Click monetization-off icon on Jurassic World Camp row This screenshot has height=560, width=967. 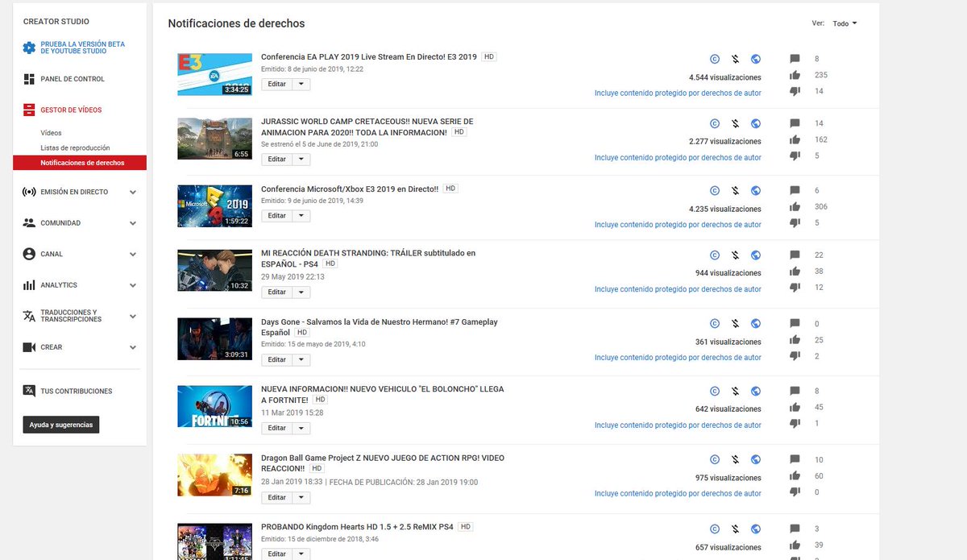[735, 124]
